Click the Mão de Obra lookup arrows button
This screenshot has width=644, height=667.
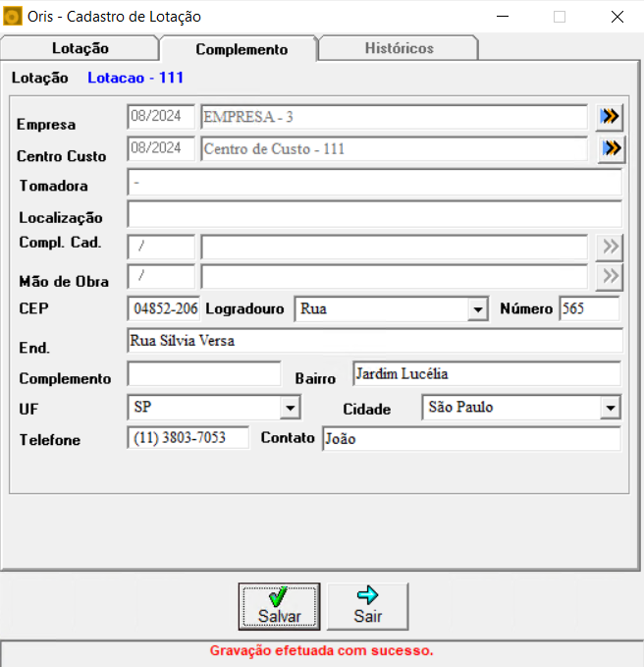tap(610, 277)
